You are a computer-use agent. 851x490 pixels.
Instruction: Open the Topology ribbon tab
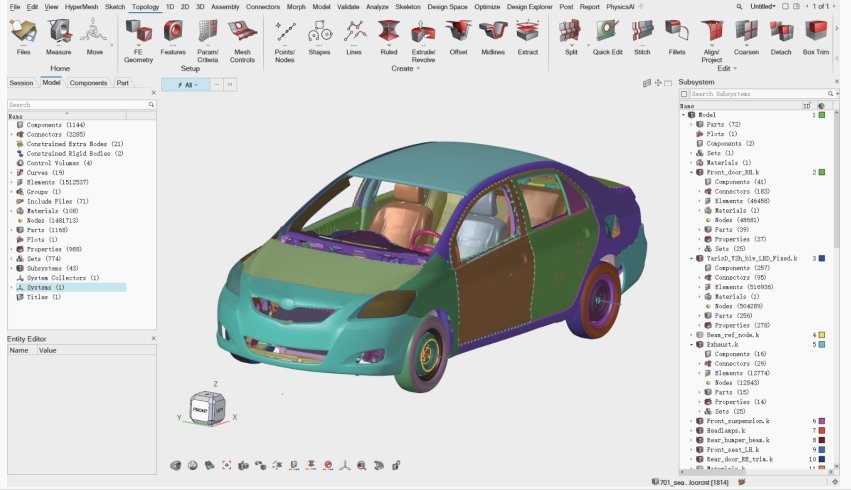tap(145, 6)
